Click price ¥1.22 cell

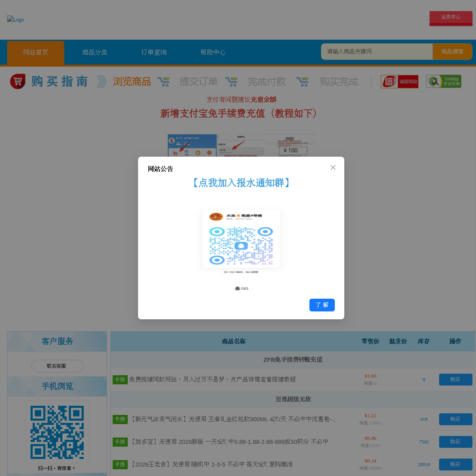tap(370, 416)
